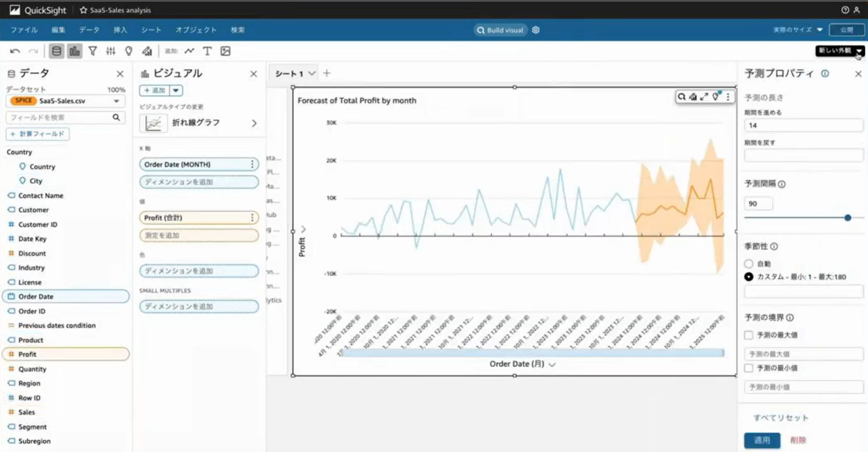Open the 追加 split-button dropdown arrow
This screenshot has width=868, height=452.
176,91
